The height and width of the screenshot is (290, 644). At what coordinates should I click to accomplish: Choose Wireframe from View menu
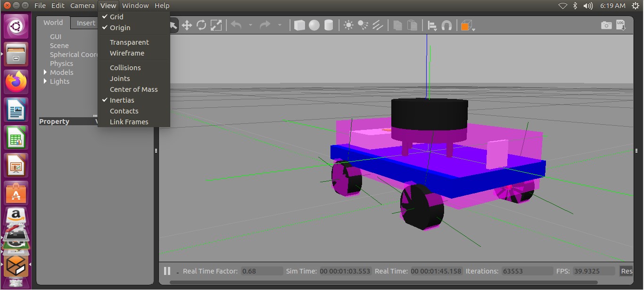pyautogui.click(x=127, y=53)
